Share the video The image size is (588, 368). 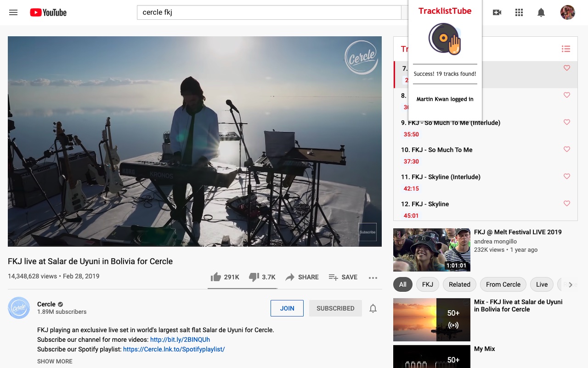[302, 277]
